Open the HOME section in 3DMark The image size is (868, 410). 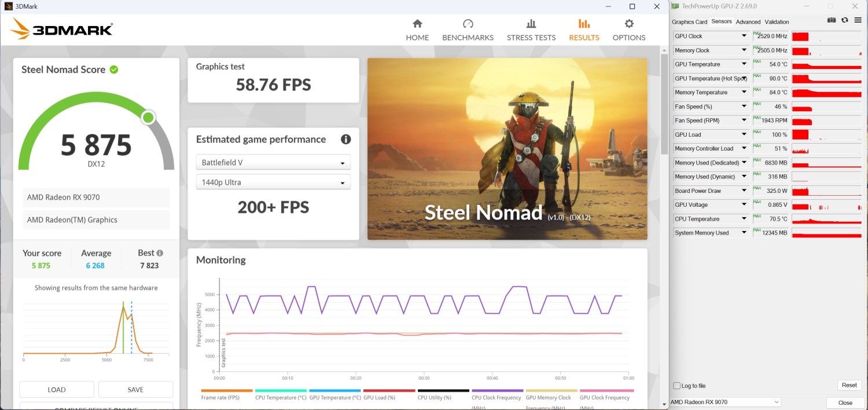click(x=417, y=30)
